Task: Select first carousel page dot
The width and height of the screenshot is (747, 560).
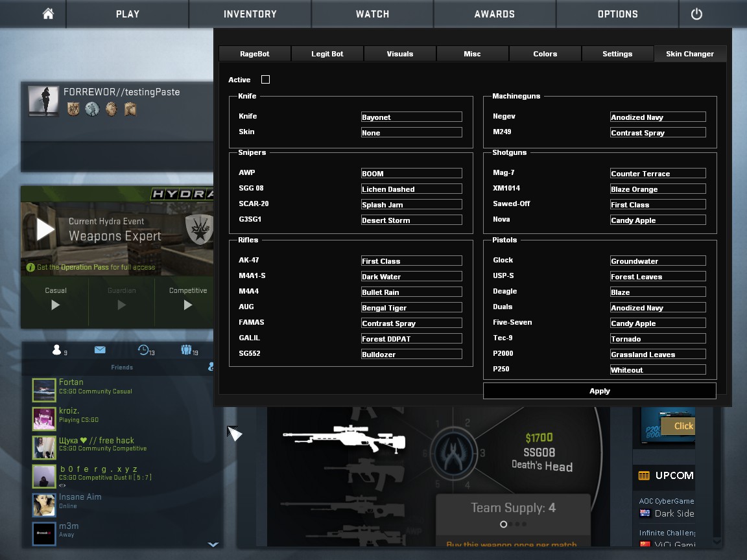Action: (504, 524)
